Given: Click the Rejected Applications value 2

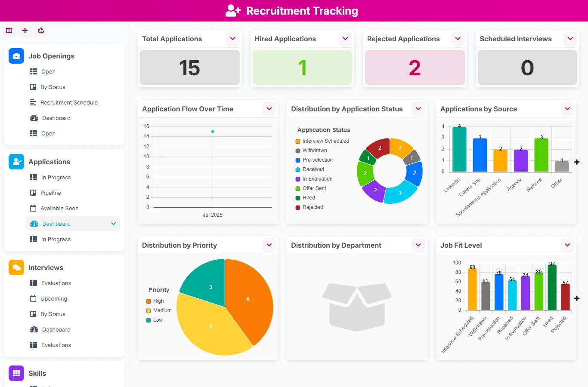Looking at the screenshot, I should pos(415,68).
